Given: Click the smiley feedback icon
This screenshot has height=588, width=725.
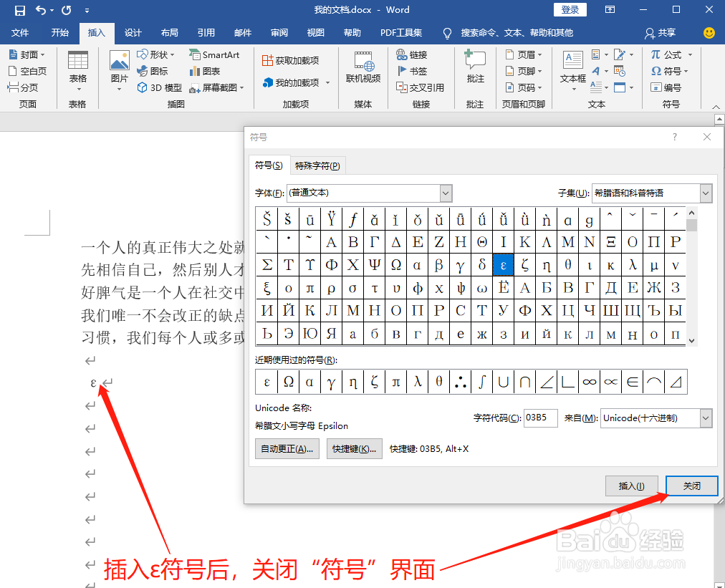Looking at the screenshot, I should tap(709, 32).
